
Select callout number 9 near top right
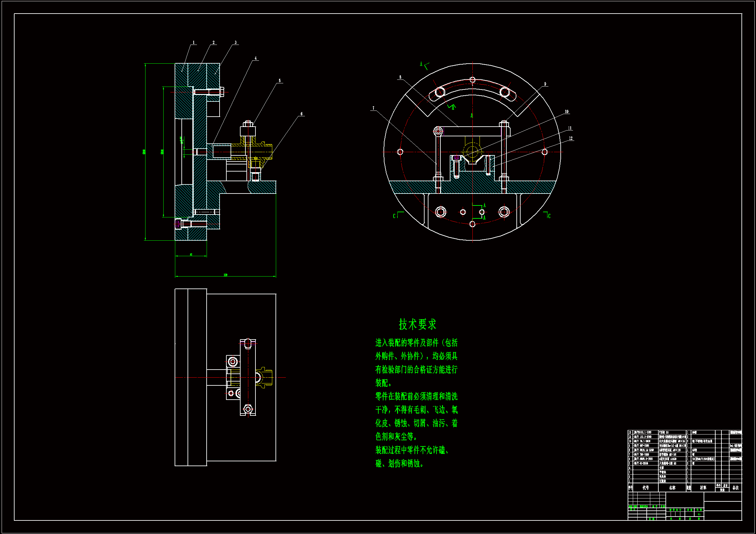click(545, 84)
